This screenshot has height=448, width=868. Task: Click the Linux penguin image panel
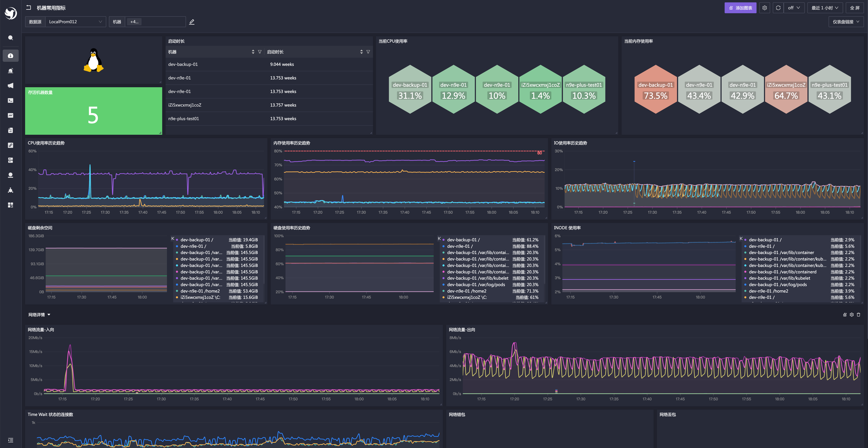(93, 60)
